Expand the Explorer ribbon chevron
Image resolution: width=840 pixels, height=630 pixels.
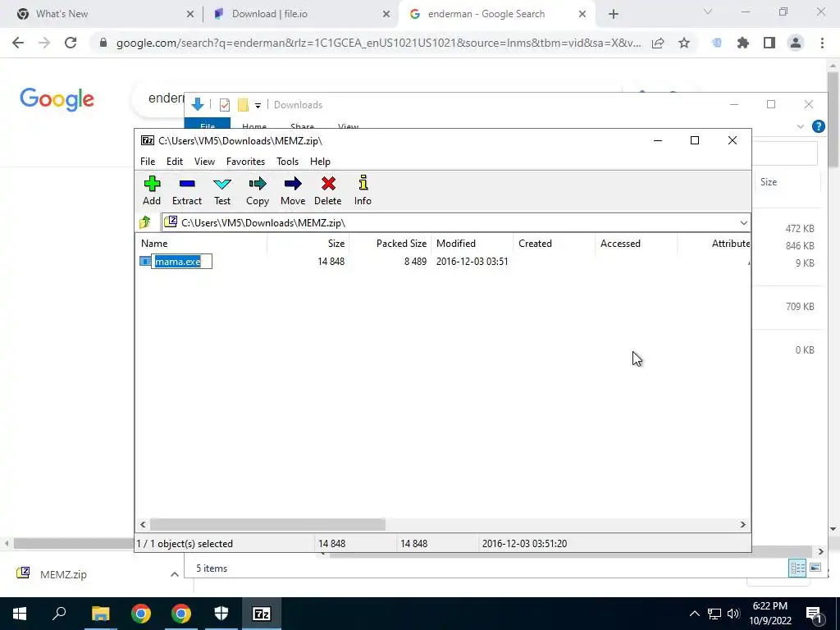point(801,126)
